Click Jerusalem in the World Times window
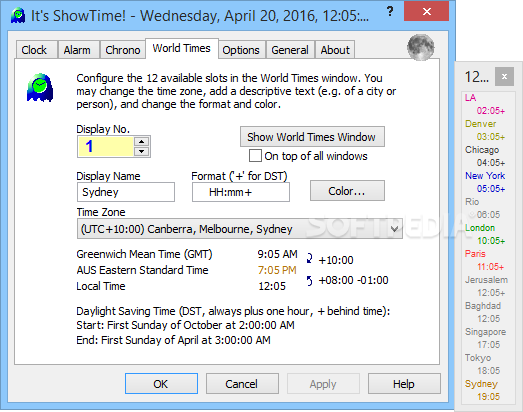 [487, 280]
